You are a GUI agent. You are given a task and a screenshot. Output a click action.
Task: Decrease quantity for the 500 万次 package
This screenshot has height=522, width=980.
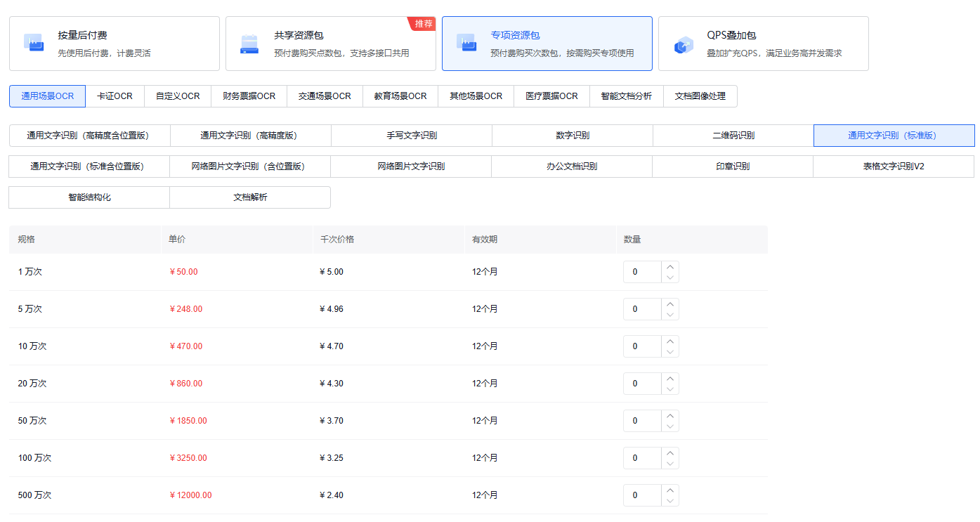(670, 500)
